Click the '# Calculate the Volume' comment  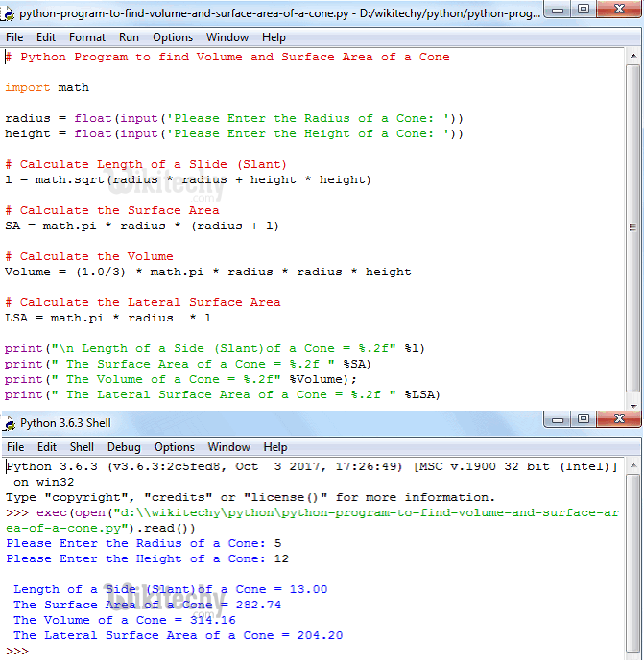pos(89,256)
